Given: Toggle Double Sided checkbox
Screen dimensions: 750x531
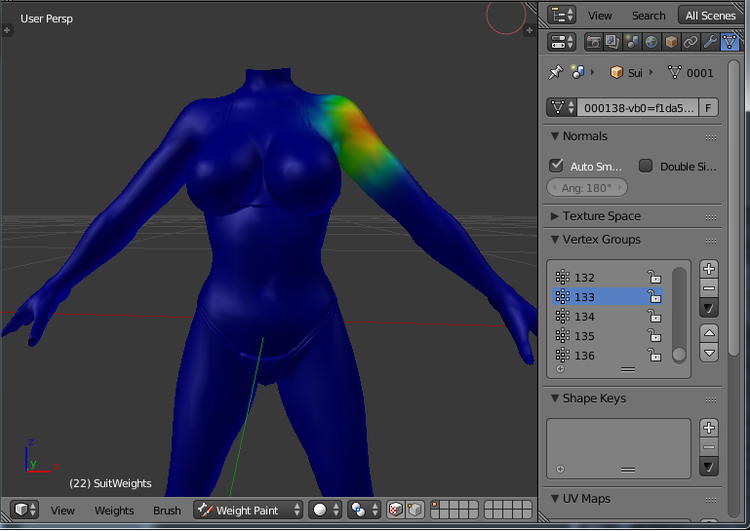Looking at the screenshot, I should pos(646,166).
